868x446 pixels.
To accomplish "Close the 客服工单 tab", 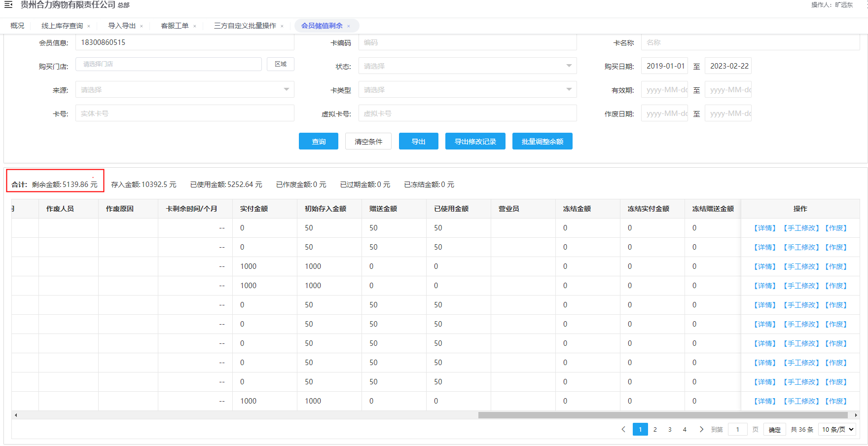I will (x=195, y=26).
